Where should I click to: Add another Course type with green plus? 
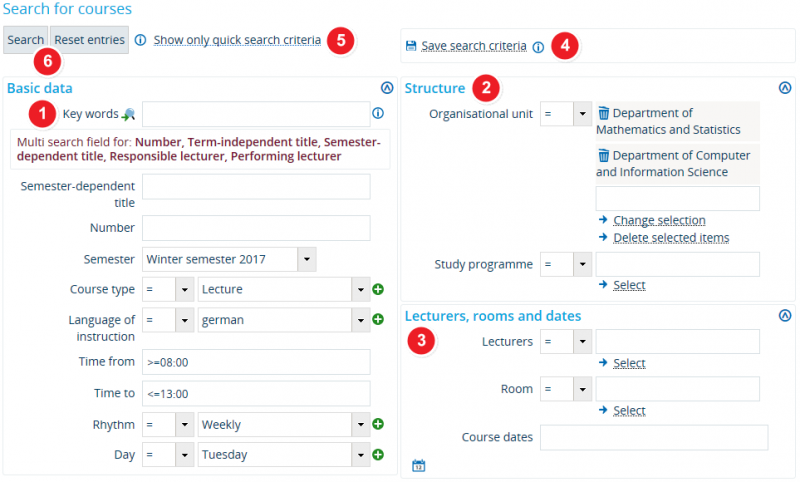pos(378,289)
